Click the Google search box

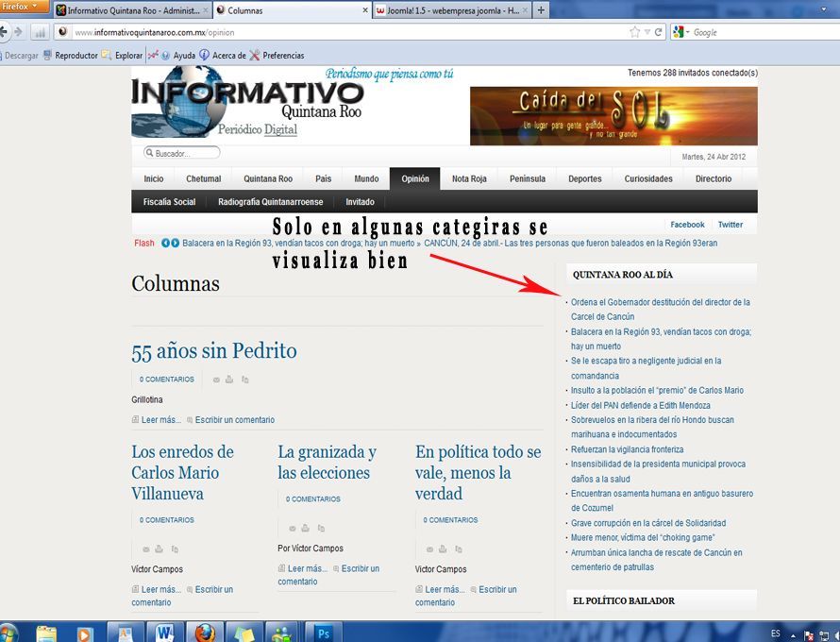(764, 32)
